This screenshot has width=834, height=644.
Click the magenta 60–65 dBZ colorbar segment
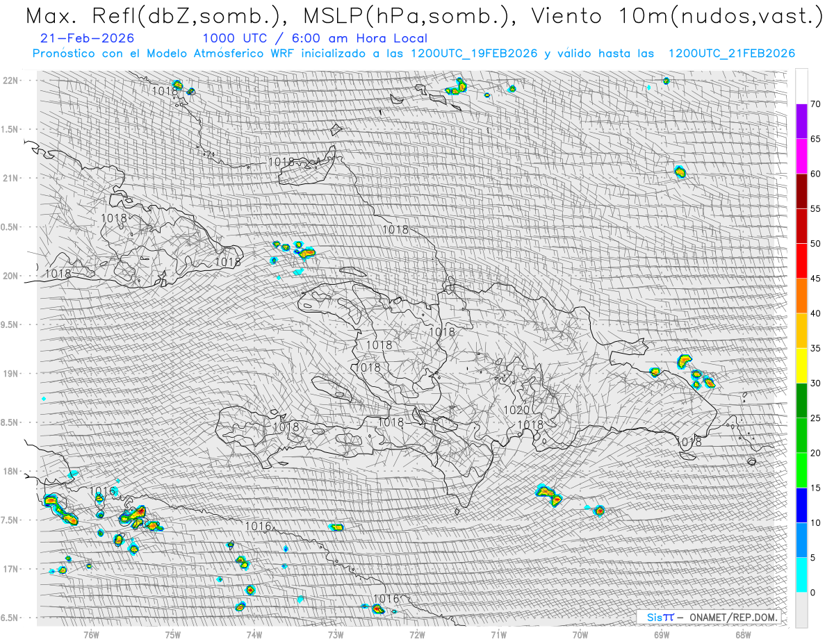coord(801,156)
